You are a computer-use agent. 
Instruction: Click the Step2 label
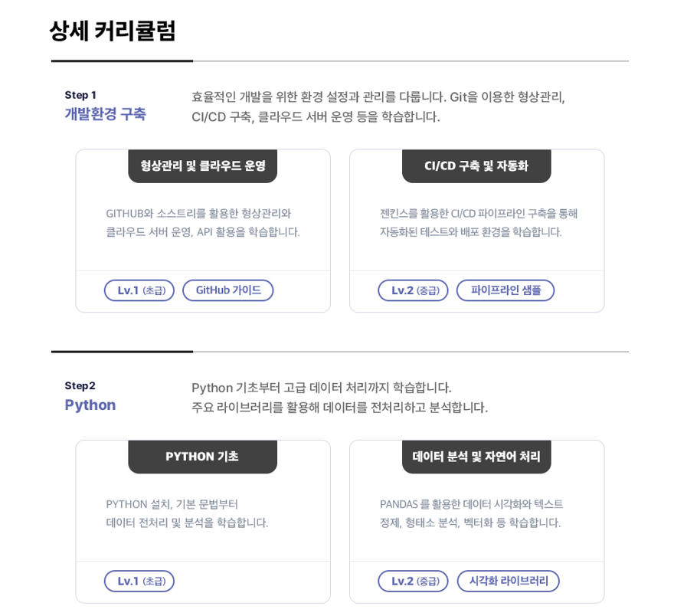coord(80,385)
